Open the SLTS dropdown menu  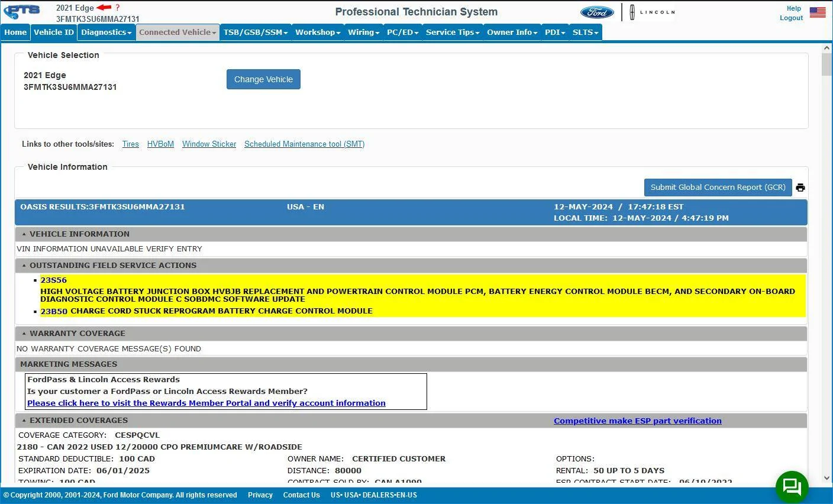585,33
